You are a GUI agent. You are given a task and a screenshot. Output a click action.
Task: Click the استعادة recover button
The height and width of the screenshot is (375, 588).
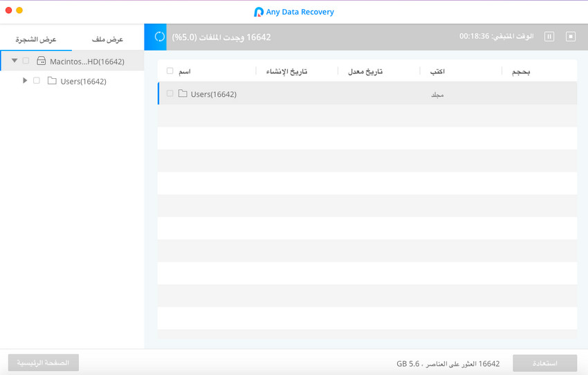tap(545, 363)
